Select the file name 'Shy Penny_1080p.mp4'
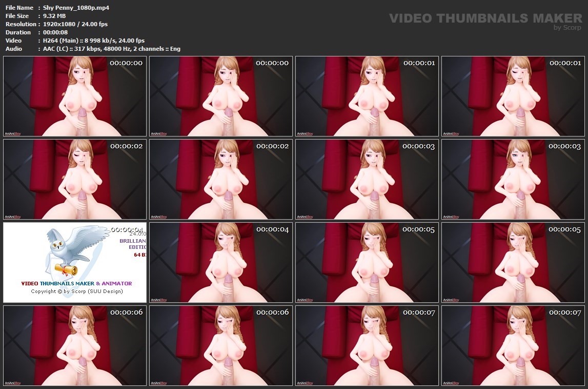This screenshot has height=389, width=588. pyautogui.click(x=76, y=8)
